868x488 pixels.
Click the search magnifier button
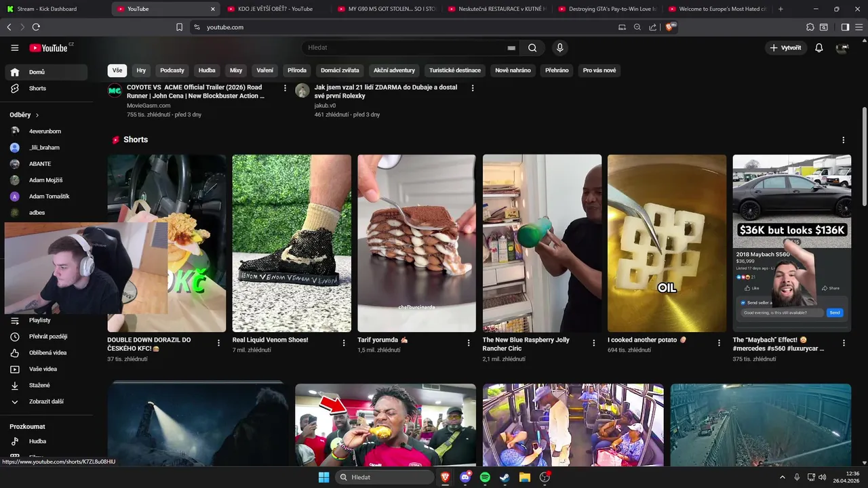tap(532, 47)
